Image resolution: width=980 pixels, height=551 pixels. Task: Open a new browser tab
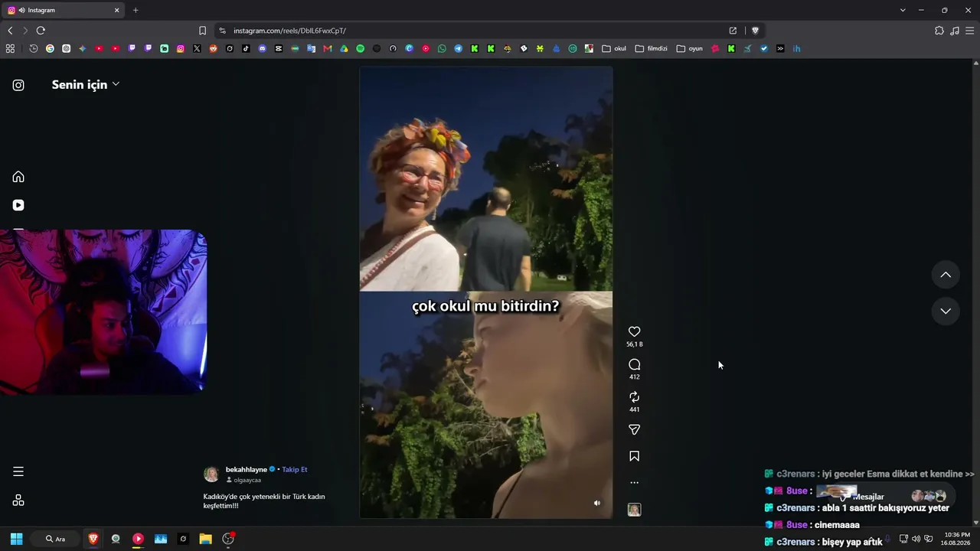[136, 10]
